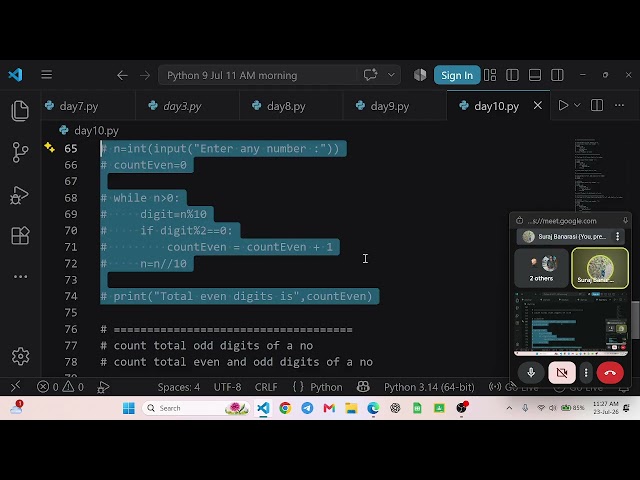Open Gmail from the taskbar
Screen dimensions: 640x480
click(329, 408)
